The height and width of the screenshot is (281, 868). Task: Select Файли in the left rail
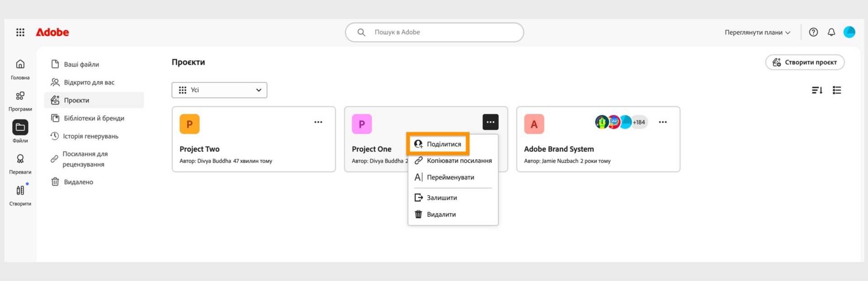(20, 132)
